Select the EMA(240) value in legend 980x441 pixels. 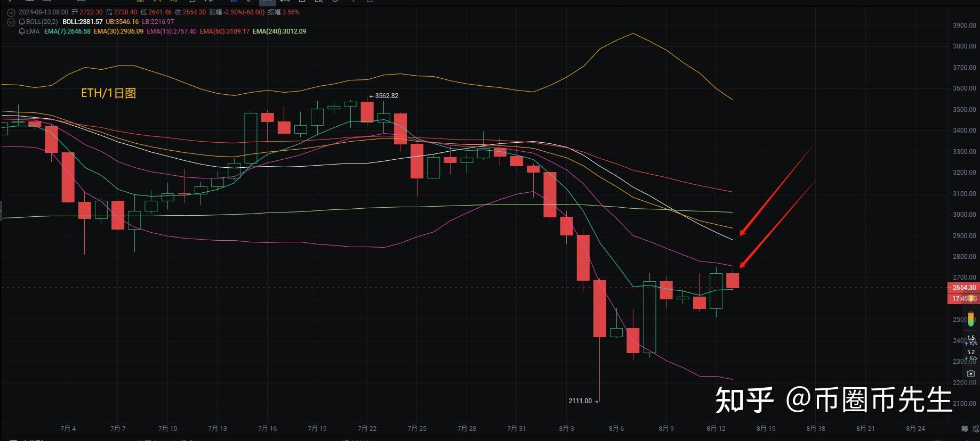pyautogui.click(x=279, y=31)
